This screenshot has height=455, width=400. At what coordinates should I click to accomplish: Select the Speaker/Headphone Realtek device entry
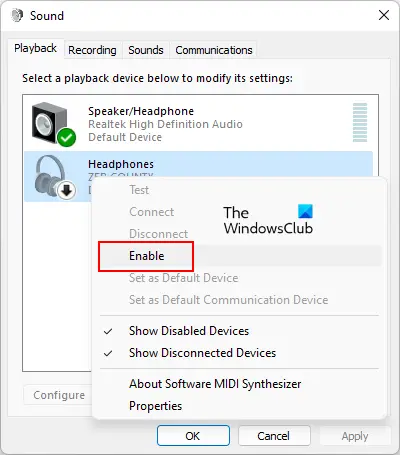point(198,124)
